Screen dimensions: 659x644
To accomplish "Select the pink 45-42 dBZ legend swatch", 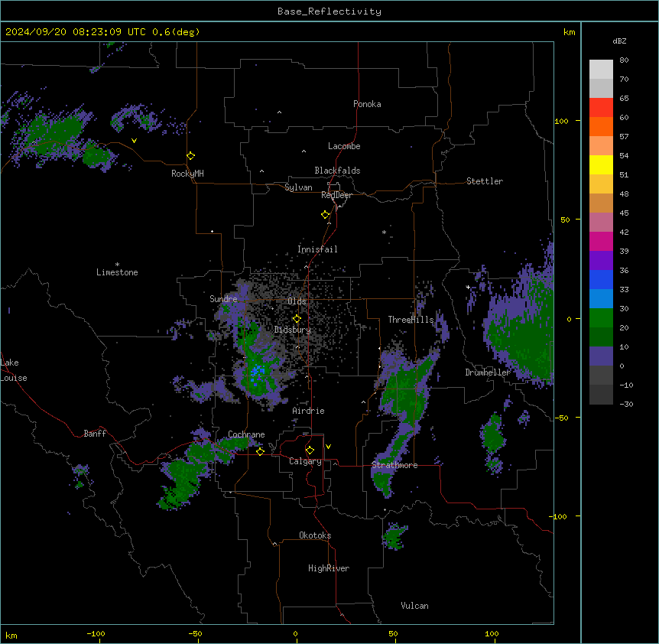I will (601, 223).
